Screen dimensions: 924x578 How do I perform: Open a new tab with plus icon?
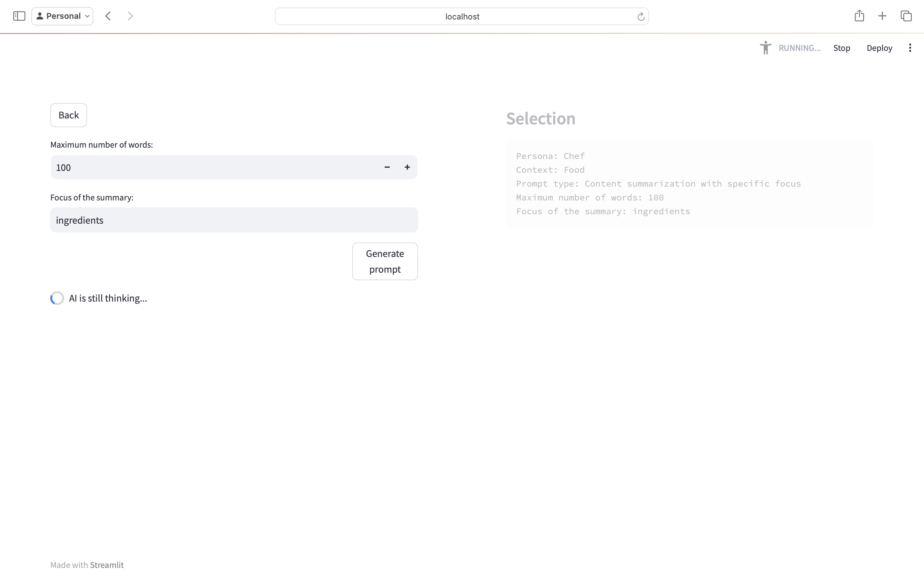(882, 16)
